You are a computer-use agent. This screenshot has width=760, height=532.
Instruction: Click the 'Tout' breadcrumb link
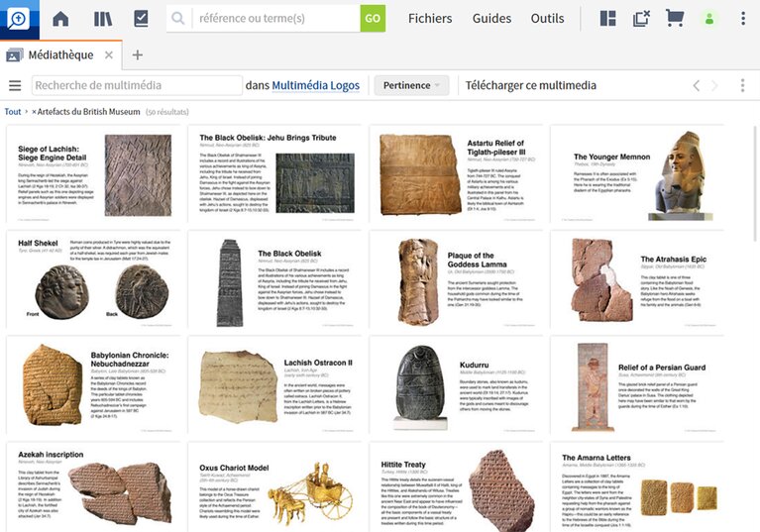[x=13, y=112]
